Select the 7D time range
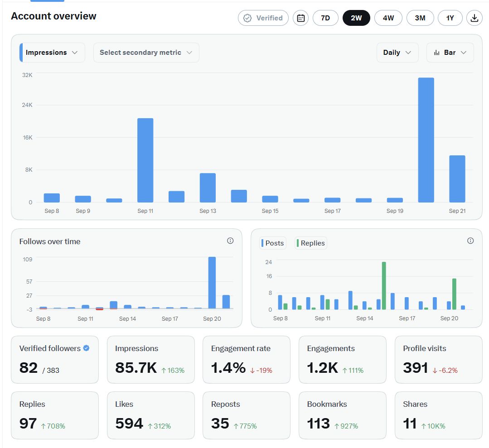 point(325,18)
